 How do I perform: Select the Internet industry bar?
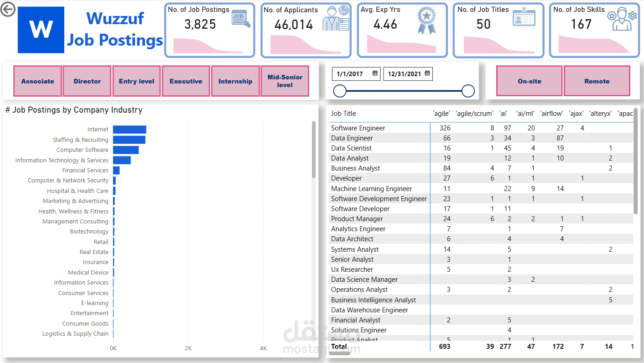click(130, 130)
